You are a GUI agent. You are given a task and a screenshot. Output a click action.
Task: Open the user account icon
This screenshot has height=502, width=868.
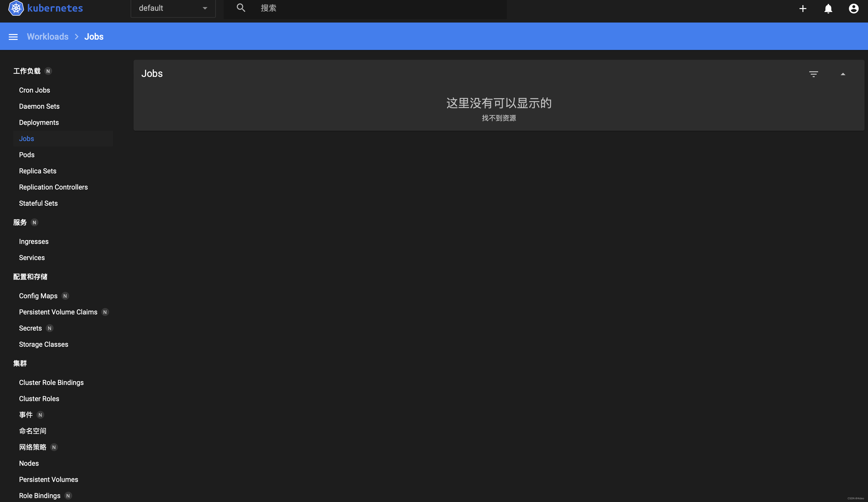tap(854, 8)
